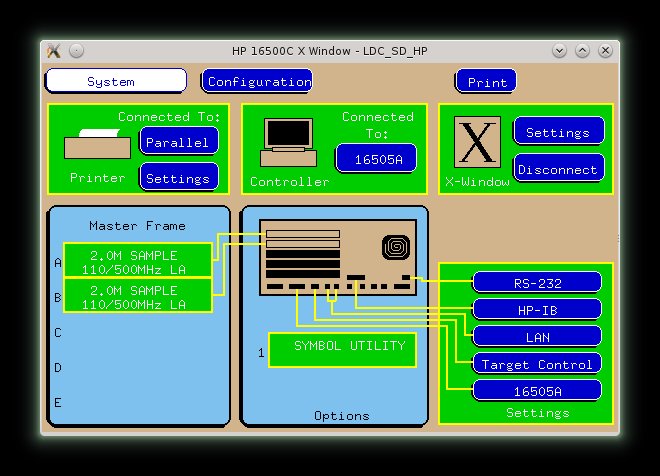Select slot A 2.0M SAMPLE analyzer card

click(138, 260)
